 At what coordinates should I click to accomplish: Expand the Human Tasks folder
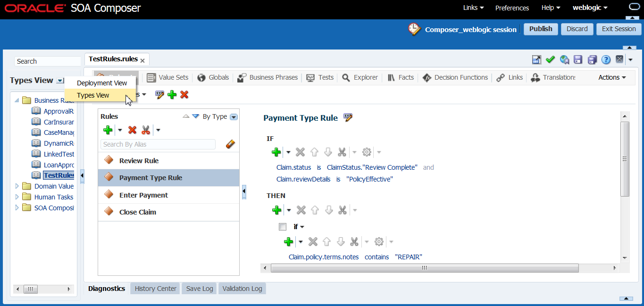pyautogui.click(x=17, y=197)
